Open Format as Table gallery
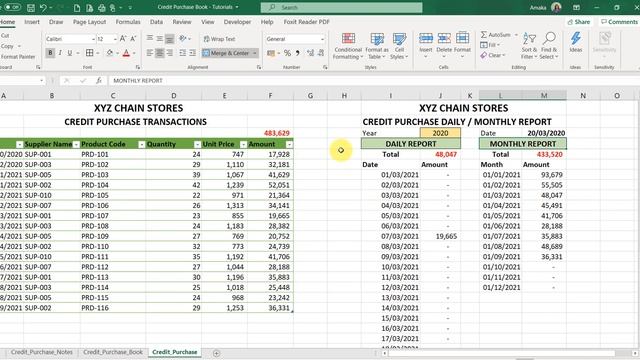The width and height of the screenshot is (640, 360). pyautogui.click(x=377, y=46)
